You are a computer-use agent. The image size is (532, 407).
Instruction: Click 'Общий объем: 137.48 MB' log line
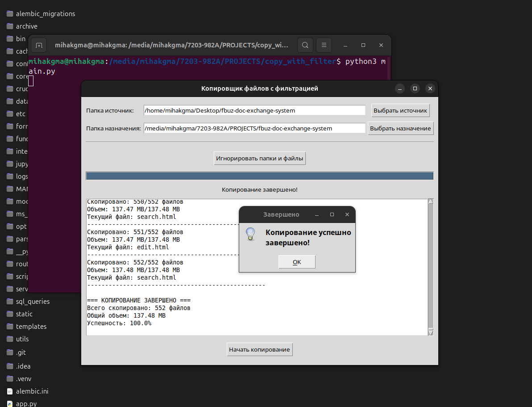click(126, 315)
